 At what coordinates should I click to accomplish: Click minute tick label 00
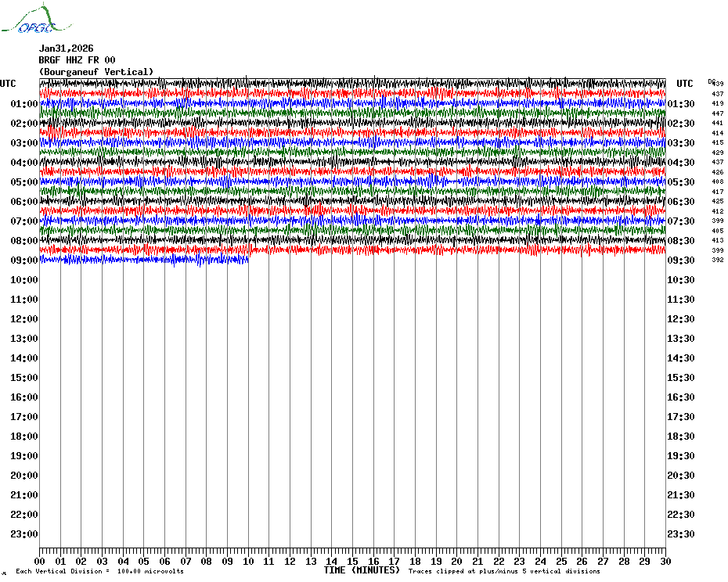40,562
